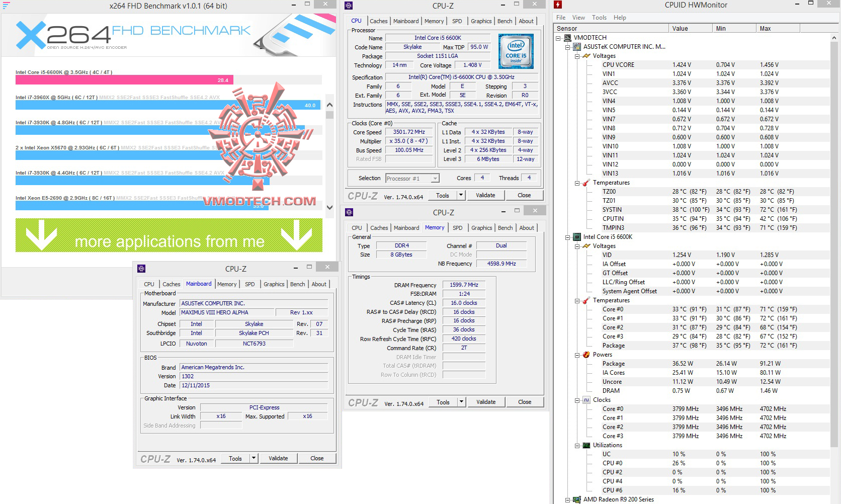Switch to Bench tab in CPU-Z CPU window

pyautogui.click(x=505, y=21)
